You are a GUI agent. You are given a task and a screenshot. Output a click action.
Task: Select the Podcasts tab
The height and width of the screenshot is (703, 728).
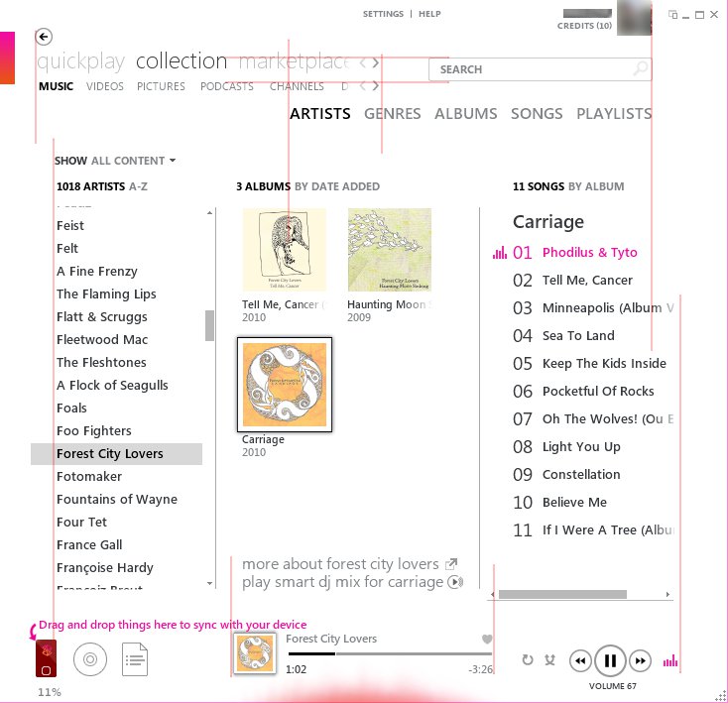coord(227,86)
